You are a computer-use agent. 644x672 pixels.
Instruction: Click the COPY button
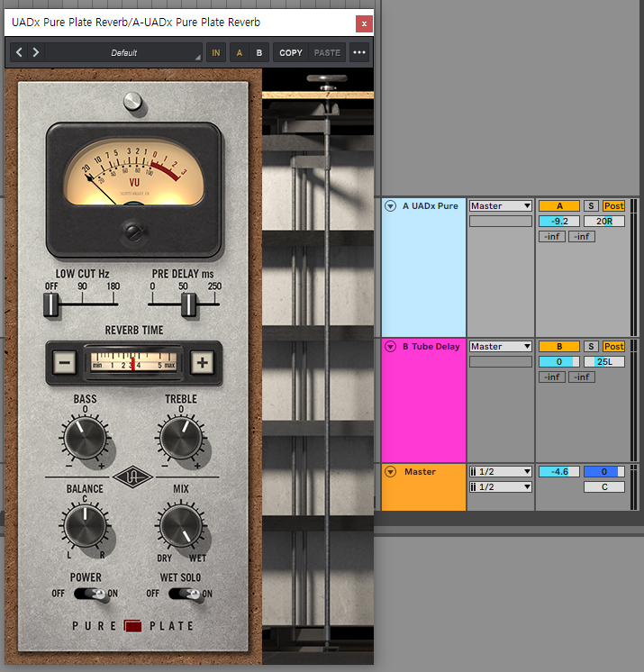291,53
